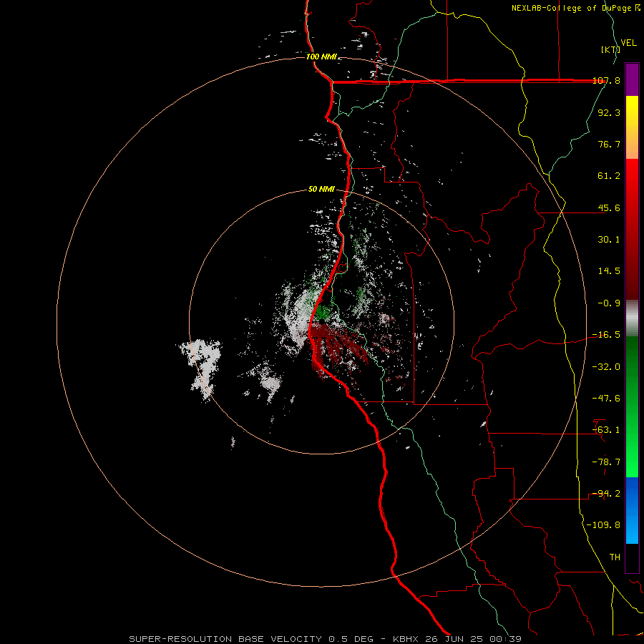This screenshot has width=644, height=644.
Task: Select the -16.5 legend value
Action: pos(606,335)
